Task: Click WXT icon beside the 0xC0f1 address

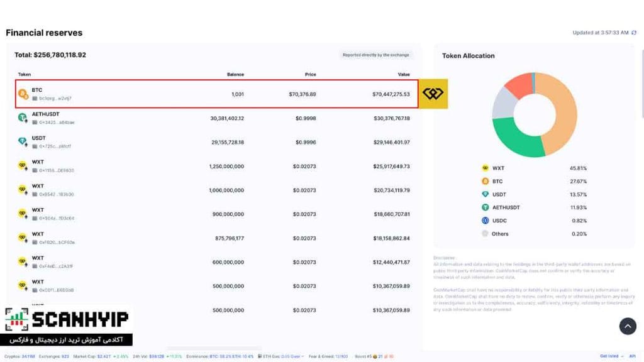Action: 23,285
